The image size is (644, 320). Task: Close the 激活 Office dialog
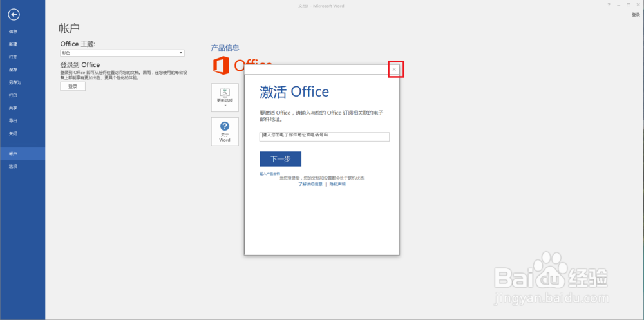(x=394, y=70)
